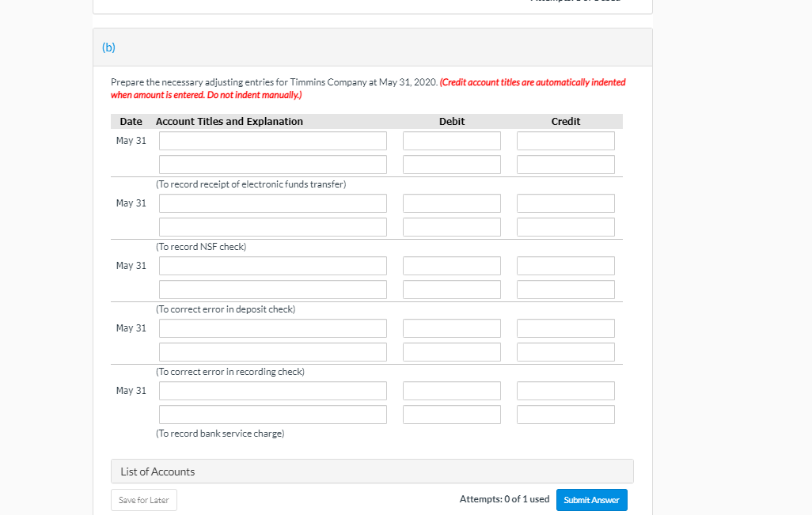
Task: Click the second Debit field of the bank service charge entry
Action: point(451,414)
